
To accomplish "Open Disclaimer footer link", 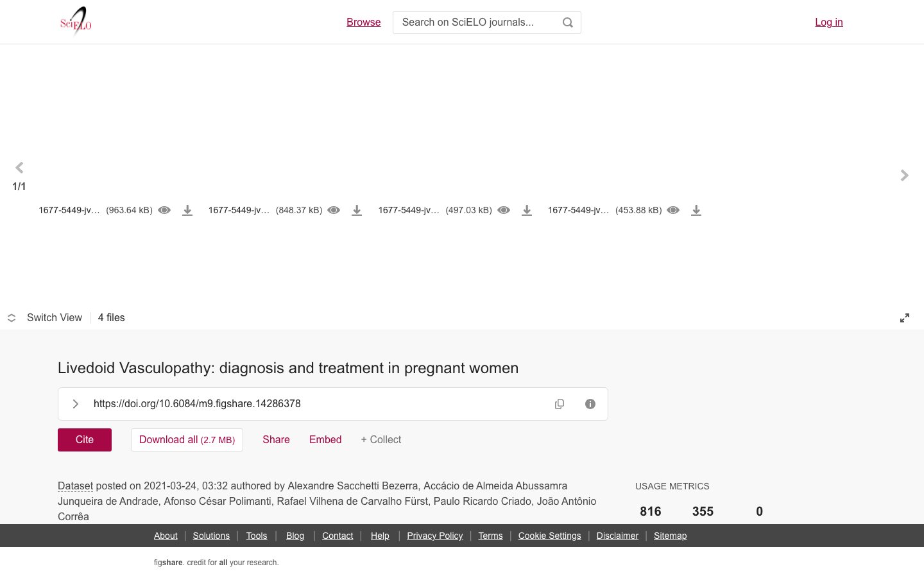I will coord(617,536).
